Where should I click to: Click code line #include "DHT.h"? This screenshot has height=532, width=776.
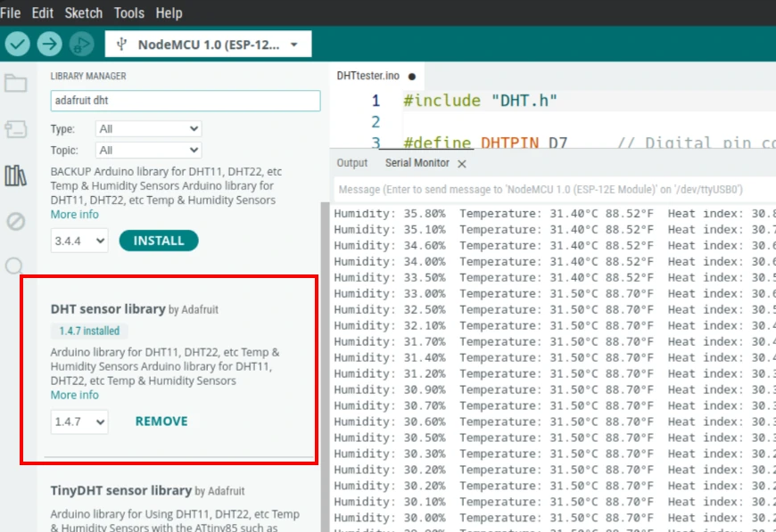coord(480,101)
